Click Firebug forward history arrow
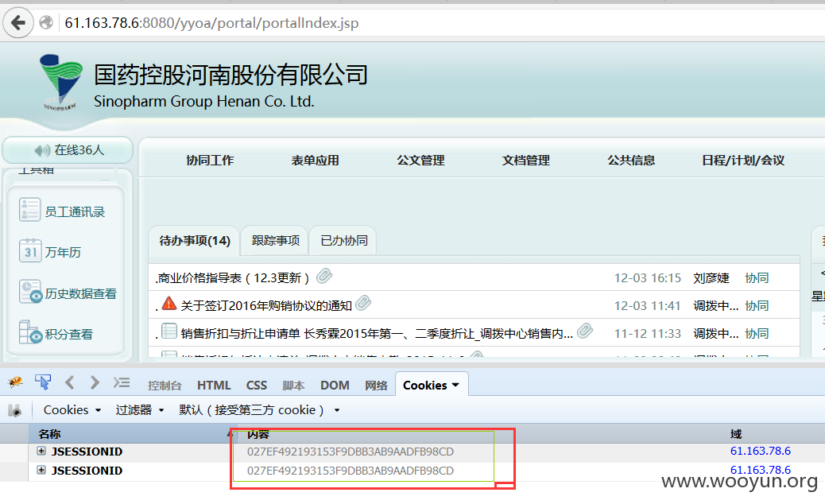 click(95, 382)
